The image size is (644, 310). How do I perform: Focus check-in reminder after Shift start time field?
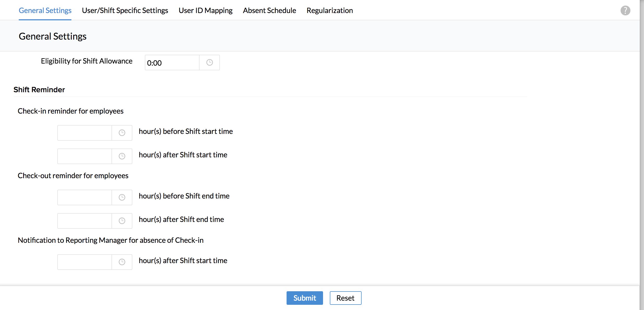pos(85,156)
